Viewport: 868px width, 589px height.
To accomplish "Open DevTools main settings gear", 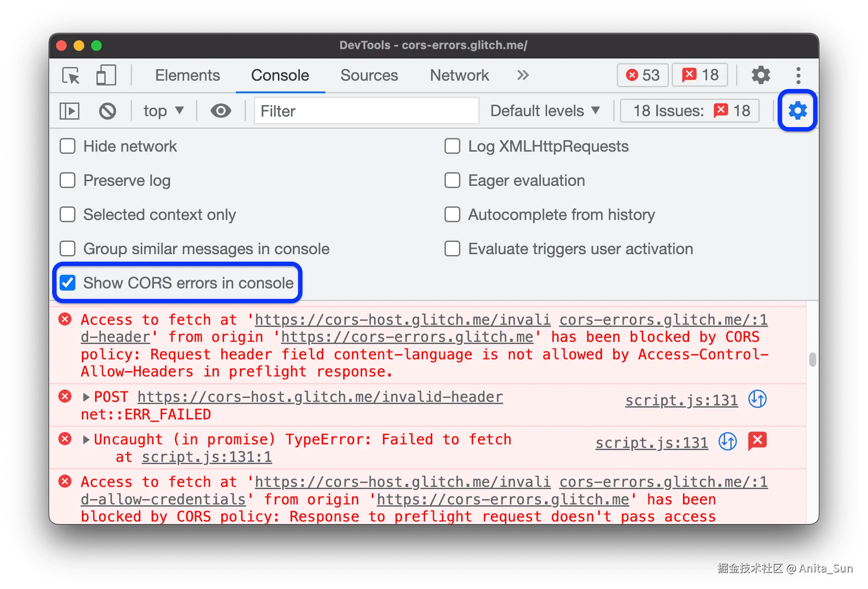I will tap(761, 75).
